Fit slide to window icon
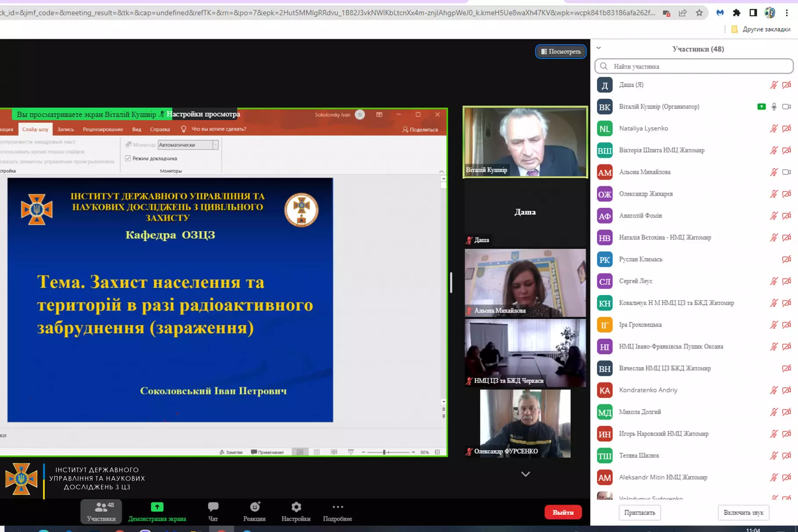 tap(437, 452)
